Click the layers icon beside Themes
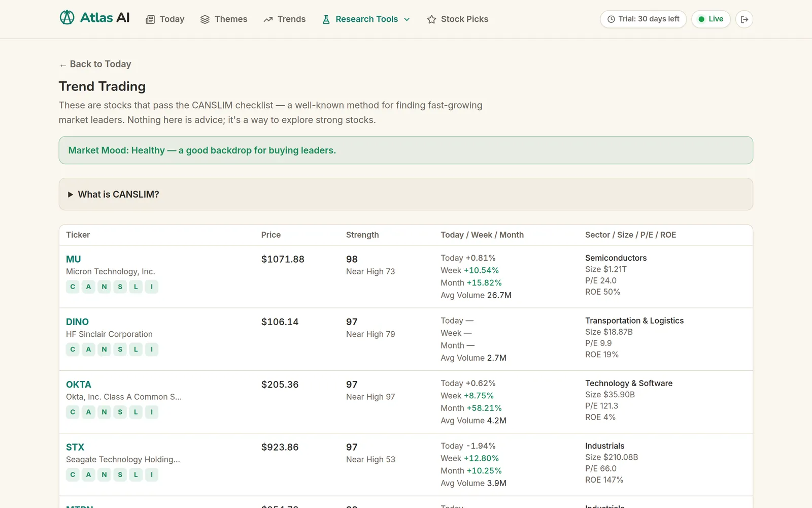812x508 pixels. click(x=205, y=19)
